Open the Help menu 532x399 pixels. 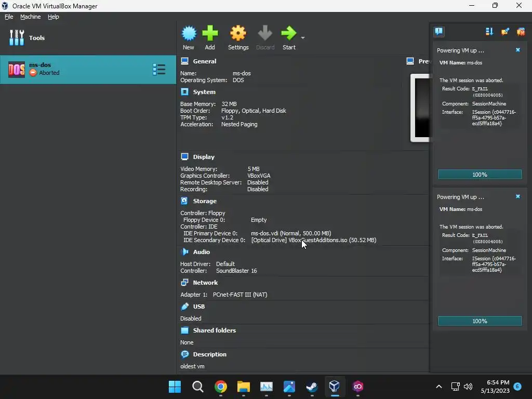[x=54, y=17]
